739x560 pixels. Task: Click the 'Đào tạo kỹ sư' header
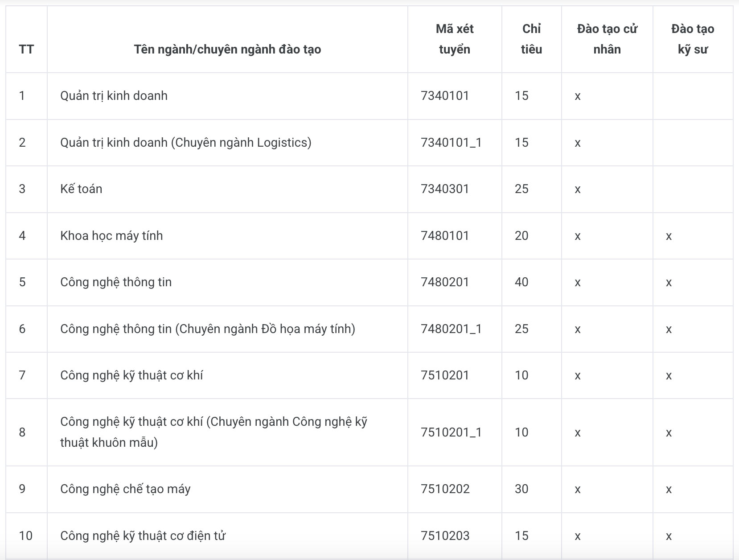(693, 39)
